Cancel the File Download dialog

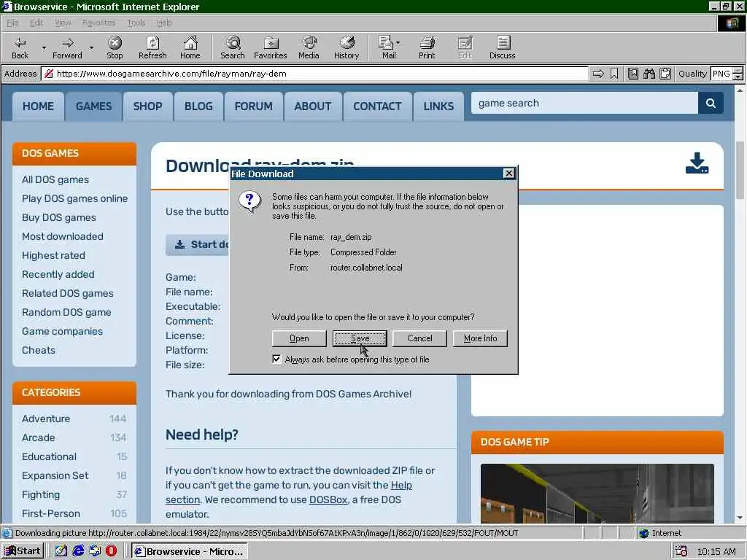[419, 338]
